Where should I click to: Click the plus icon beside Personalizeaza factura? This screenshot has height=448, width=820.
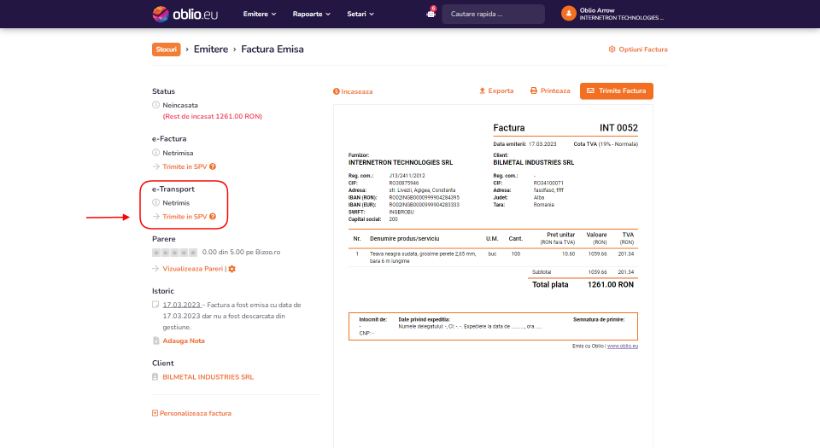pyautogui.click(x=155, y=413)
